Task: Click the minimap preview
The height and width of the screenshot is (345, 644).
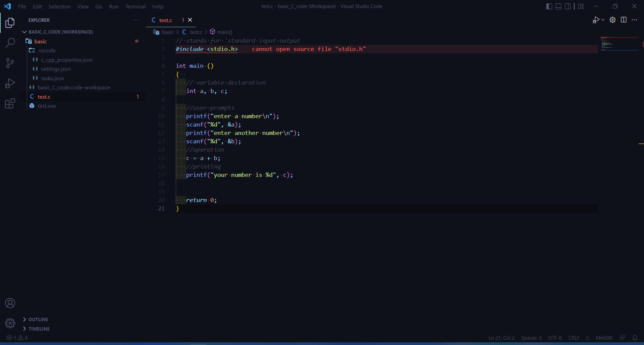Action: 619,44
